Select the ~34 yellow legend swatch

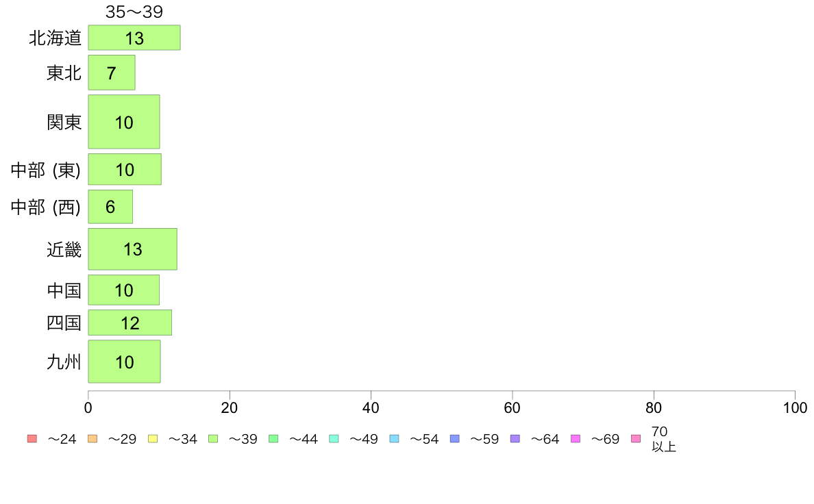(153, 438)
